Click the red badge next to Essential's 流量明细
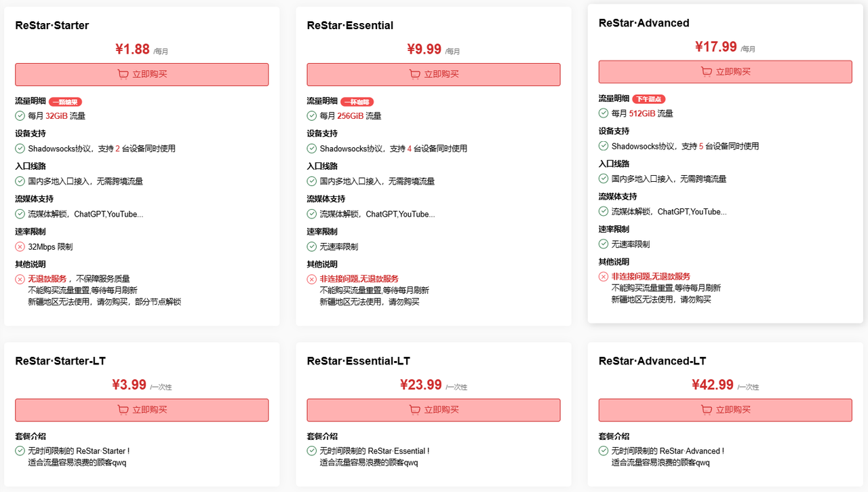868x492 pixels. click(357, 102)
